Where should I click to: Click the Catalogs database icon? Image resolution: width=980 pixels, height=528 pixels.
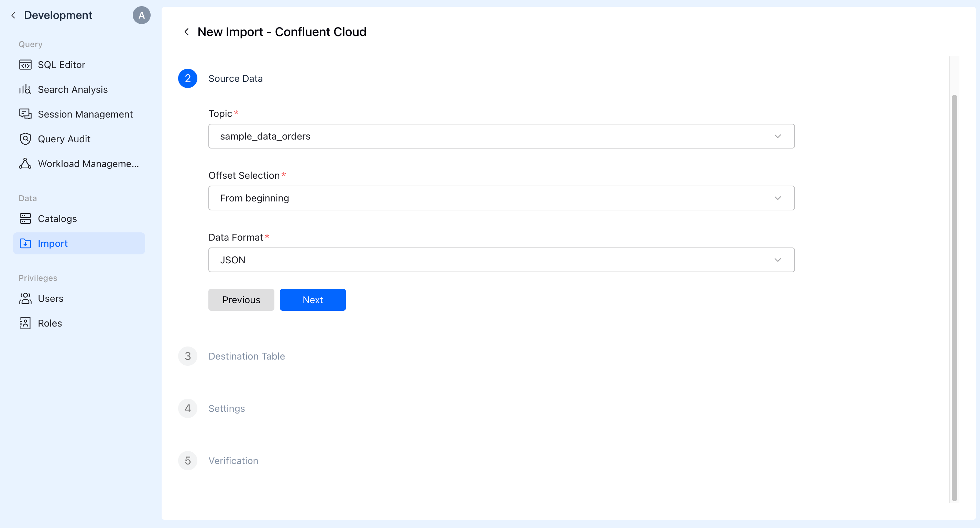pyautogui.click(x=25, y=219)
